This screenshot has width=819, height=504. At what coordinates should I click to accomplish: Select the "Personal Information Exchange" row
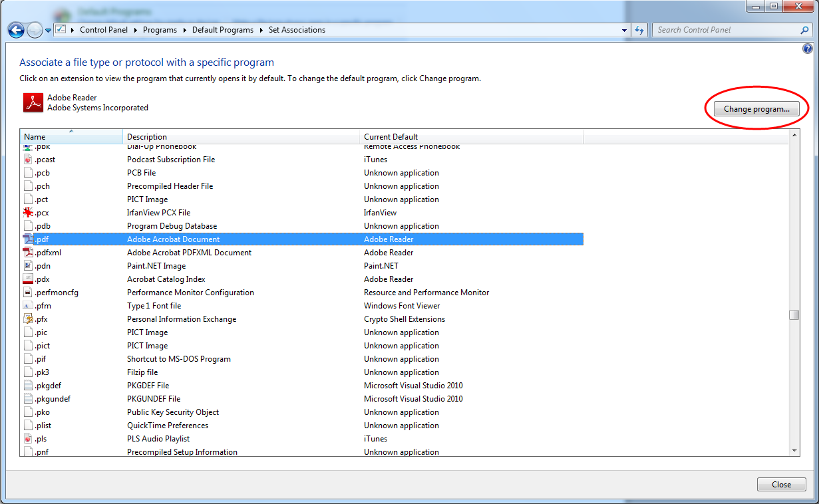(302, 319)
